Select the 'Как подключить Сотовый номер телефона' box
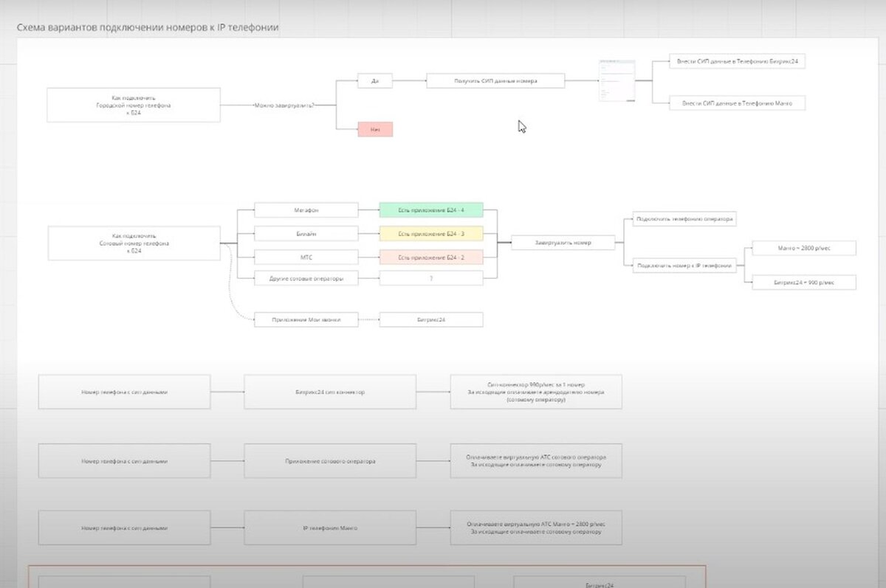The height and width of the screenshot is (588, 886). pos(134,243)
